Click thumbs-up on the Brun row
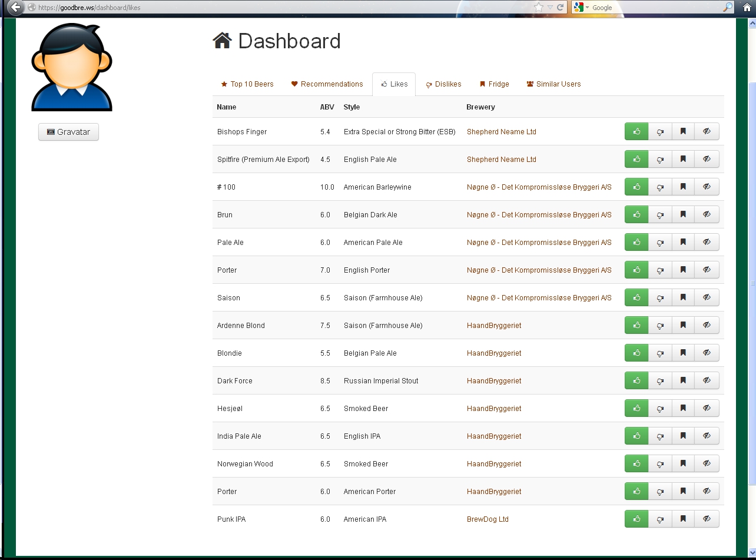Viewport: 756px width, 560px height. pyautogui.click(x=636, y=215)
